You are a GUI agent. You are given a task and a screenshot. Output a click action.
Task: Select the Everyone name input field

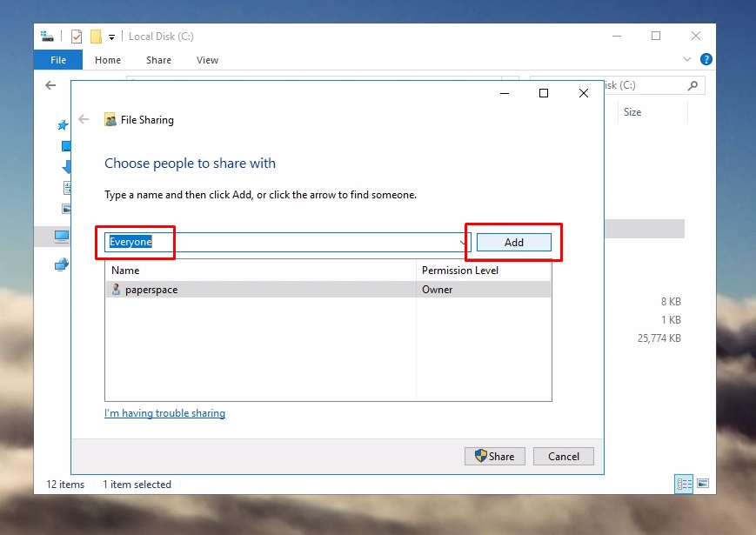point(287,242)
